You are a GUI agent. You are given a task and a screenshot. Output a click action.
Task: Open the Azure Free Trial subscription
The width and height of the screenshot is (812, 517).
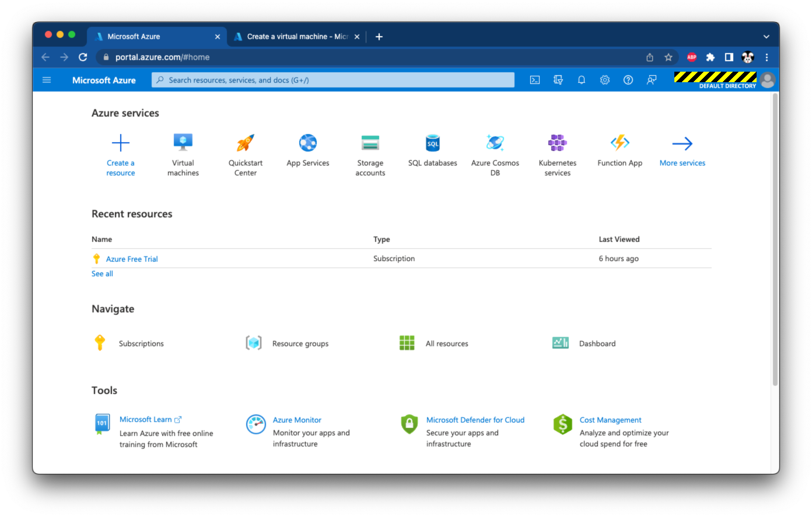(132, 259)
